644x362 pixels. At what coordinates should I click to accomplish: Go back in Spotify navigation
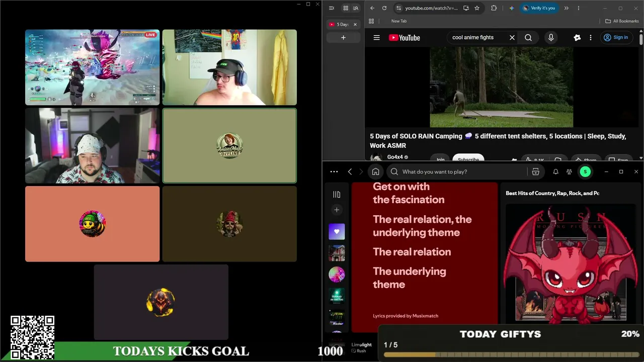[x=350, y=172]
